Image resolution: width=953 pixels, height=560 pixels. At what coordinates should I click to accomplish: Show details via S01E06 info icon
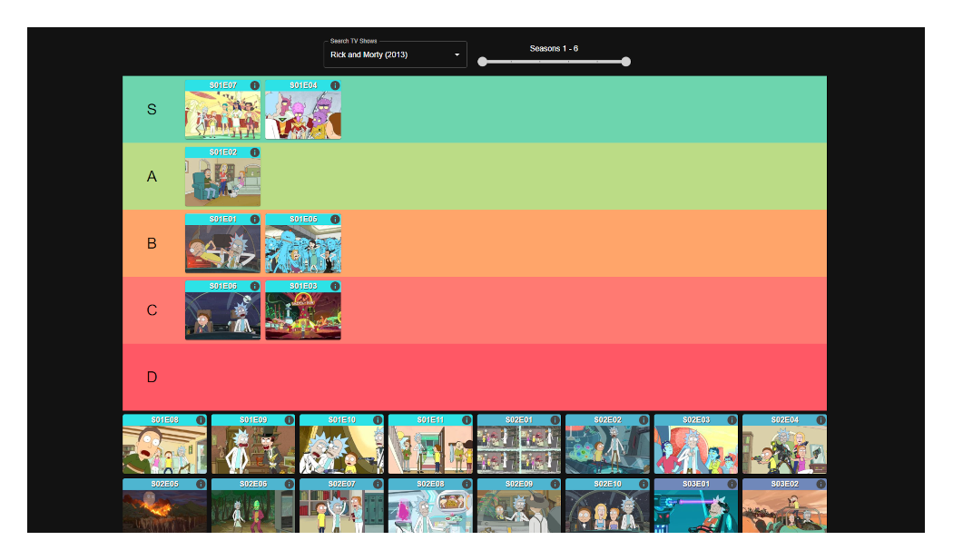pos(254,287)
